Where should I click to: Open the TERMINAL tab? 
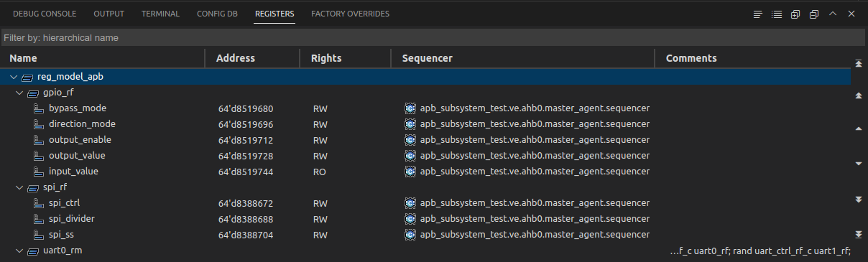coord(161,14)
